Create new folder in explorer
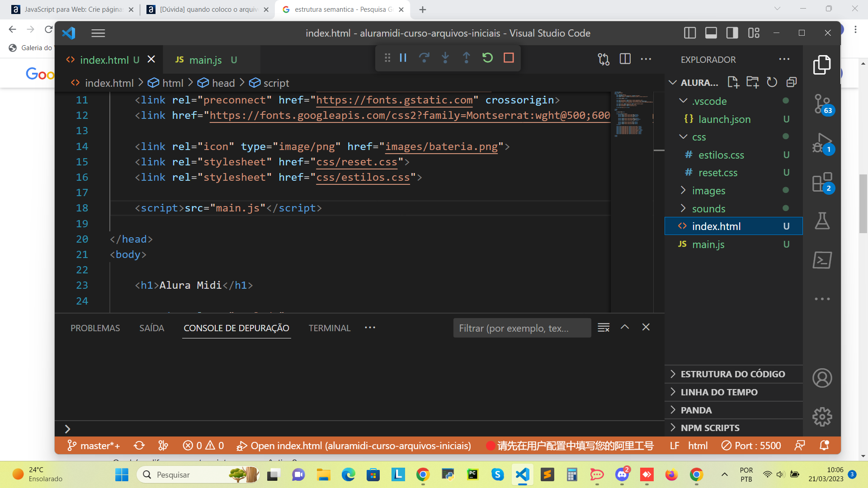 click(753, 82)
